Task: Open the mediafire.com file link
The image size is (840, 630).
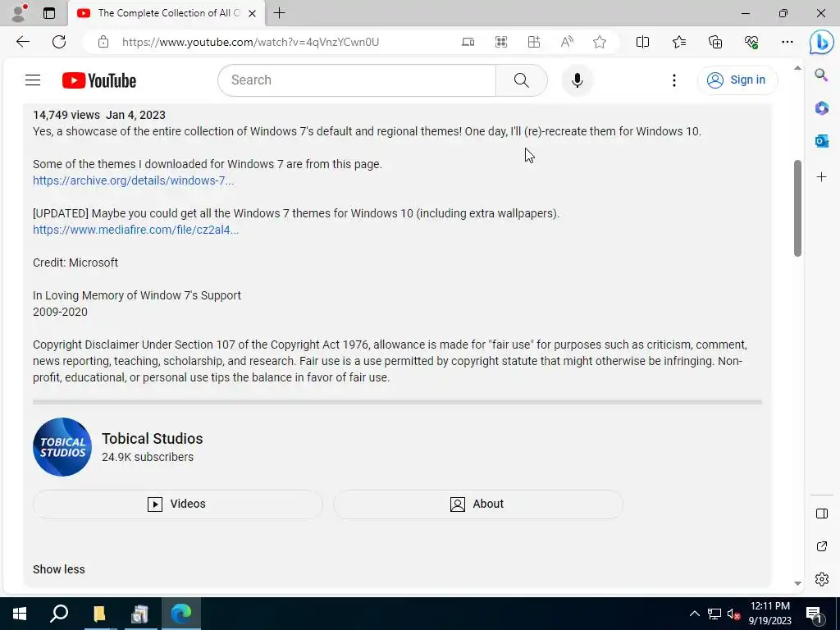Action: (135, 230)
